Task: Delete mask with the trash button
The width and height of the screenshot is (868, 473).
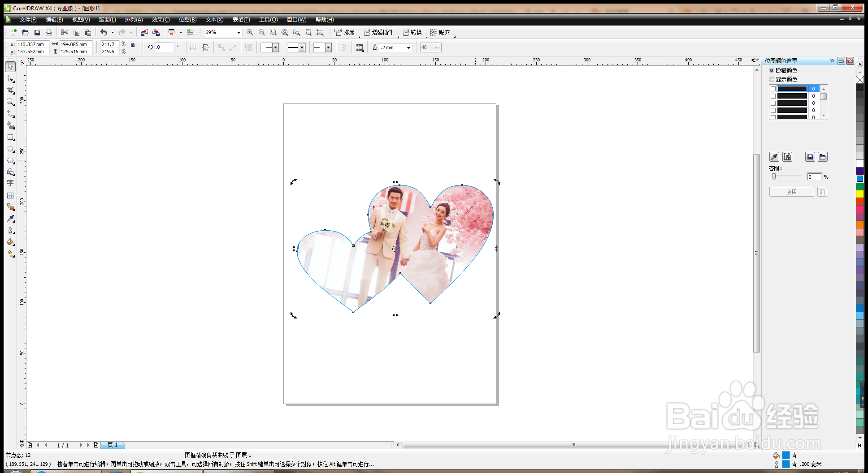Action: click(822, 192)
